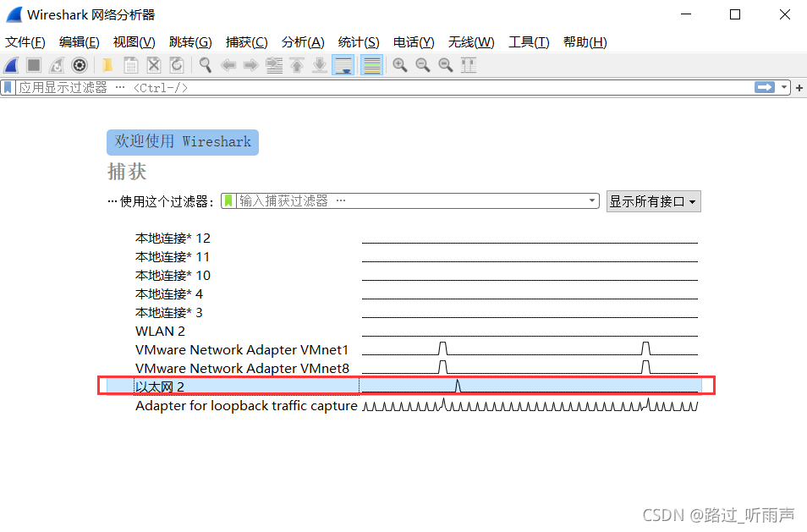Go to specified packet icon
807x532 pixels.
(274, 65)
